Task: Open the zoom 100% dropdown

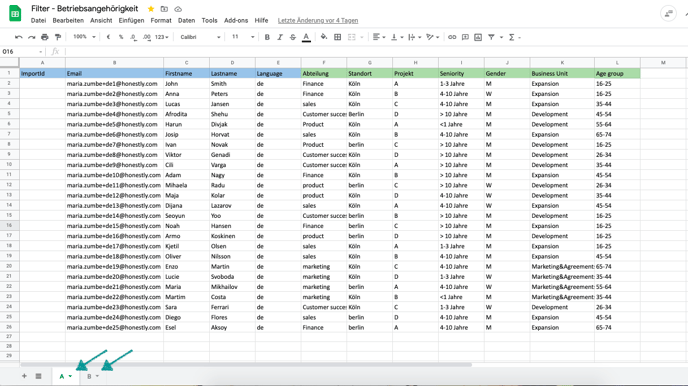Action: pos(84,37)
